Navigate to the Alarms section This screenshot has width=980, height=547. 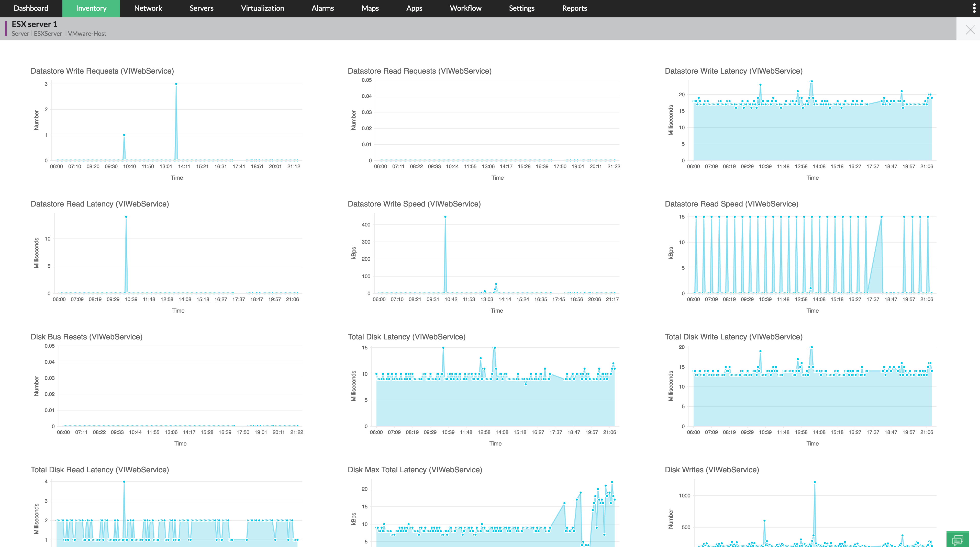click(322, 8)
